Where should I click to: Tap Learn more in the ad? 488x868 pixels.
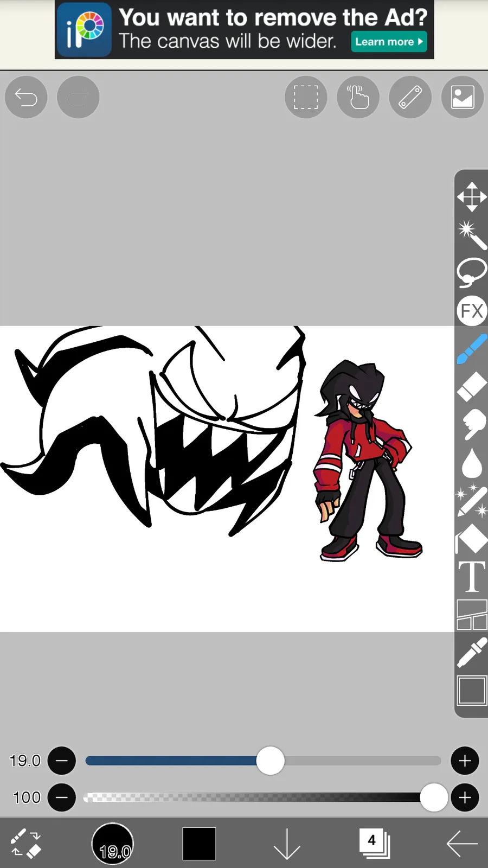pos(389,42)
